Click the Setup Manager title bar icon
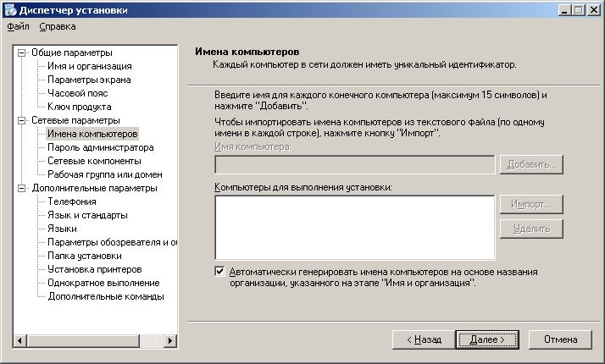The image size is (605, 364). 9,9
